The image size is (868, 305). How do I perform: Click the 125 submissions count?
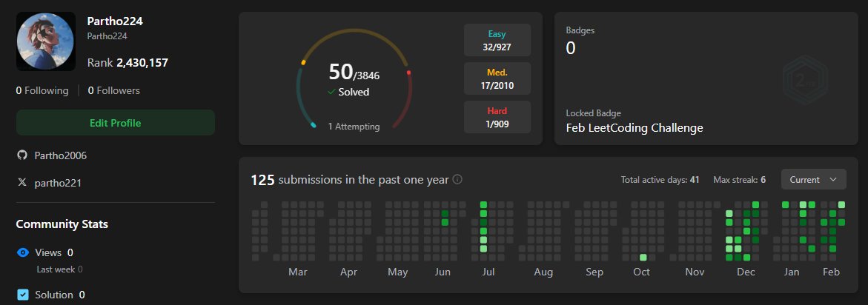pyautogui.click(x=263, y=180)
